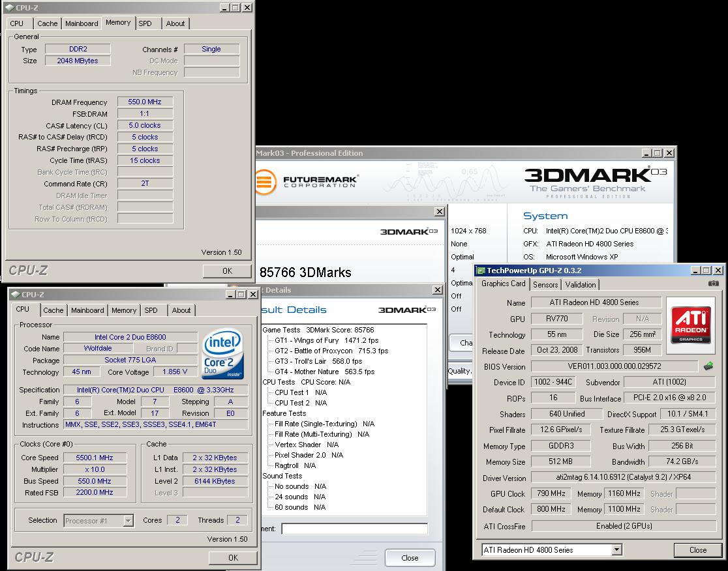Click top CPU-Z window title icon
Screen dimensions: 728x571
pos(9,7)
